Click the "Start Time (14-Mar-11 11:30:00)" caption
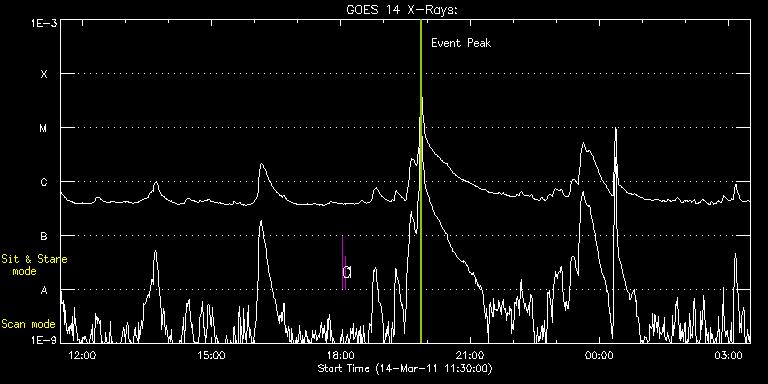Viewport: 768px width, 384px height. click(405, 369)
